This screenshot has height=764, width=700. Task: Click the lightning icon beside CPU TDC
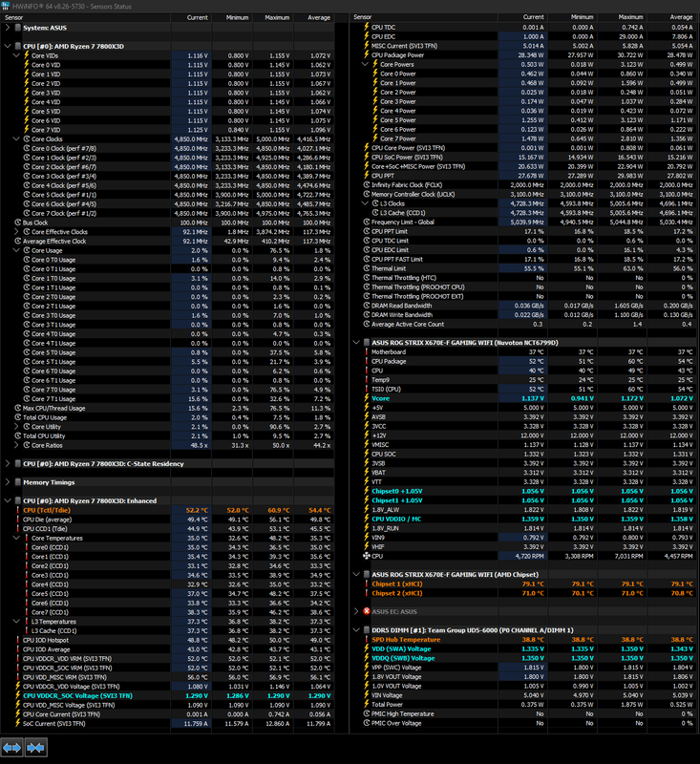click(x=367, y=28)
